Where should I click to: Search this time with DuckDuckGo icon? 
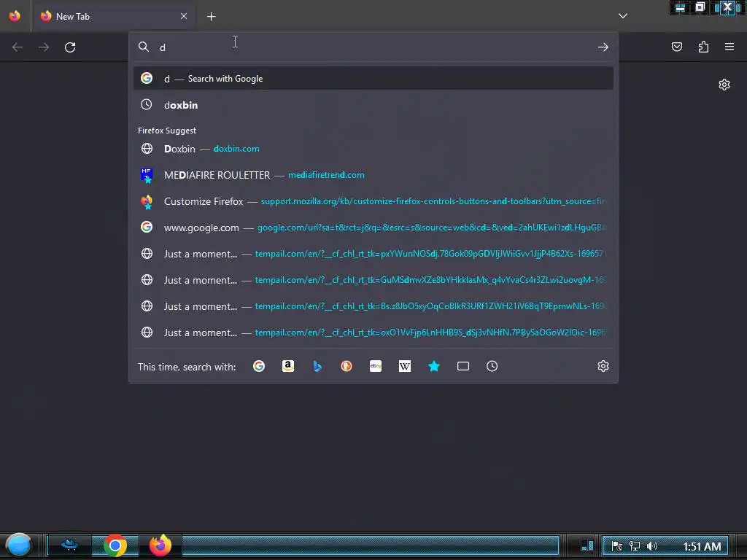pyautogui.click(x=347, y=366)
